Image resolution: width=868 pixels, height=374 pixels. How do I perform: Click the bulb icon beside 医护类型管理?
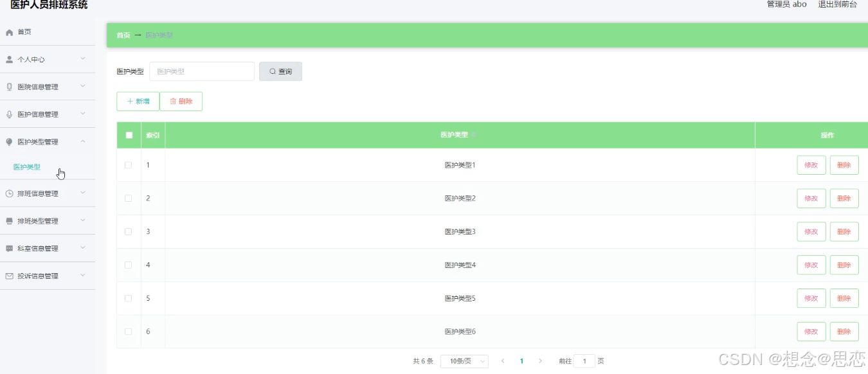(x=10, y=142)
